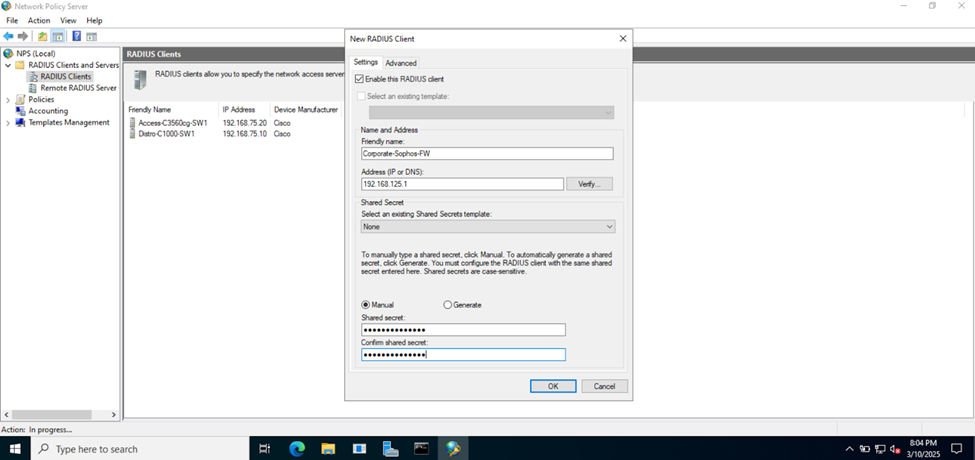975x460 pixels.
Task: Click the taskbar clock showing 8:04 PM
Action: pyautogui.click(x=923, y=448)
